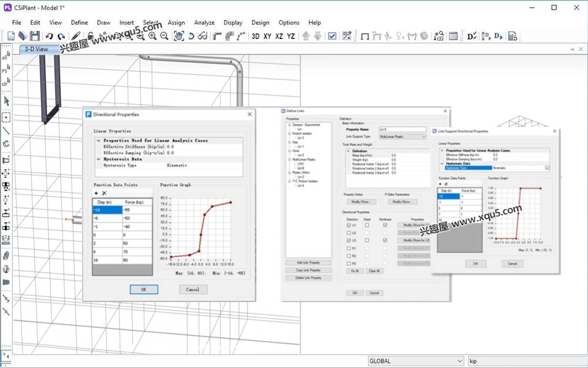Screen dimensions: 588x368
Task: Switch to XZ plane view
Action: click(x=279, y=36)
